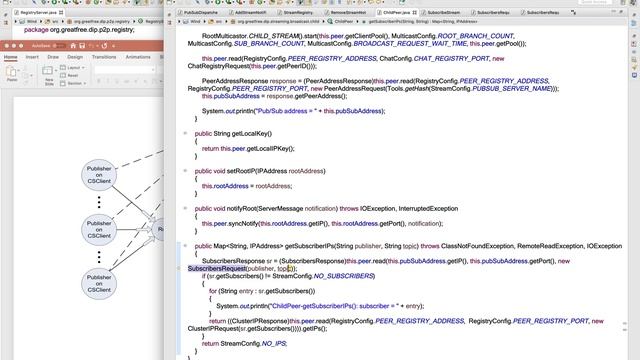Collapse the setRootIP method fold marker
This screenshot has height=360, width=640.
[185, 171]
